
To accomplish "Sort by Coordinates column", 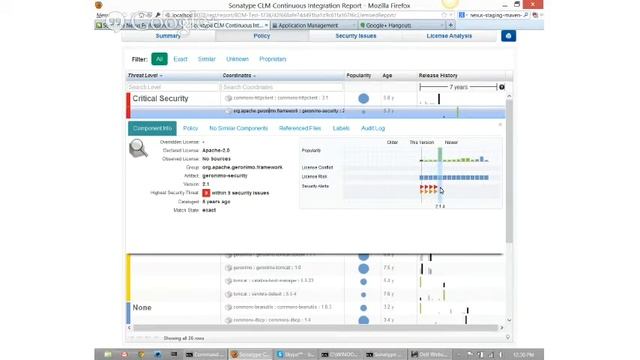I will [239, 76].
